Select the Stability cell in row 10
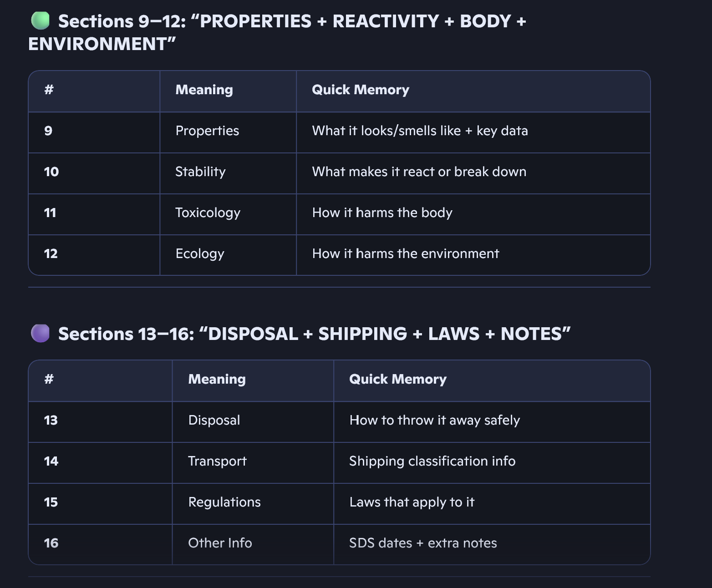This screenshot has height=588, width=712. (x=200, y=172)
